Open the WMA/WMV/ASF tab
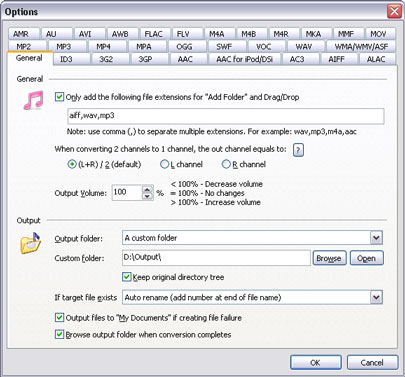This screenshot has width=405, height=377. pos(361,47)
